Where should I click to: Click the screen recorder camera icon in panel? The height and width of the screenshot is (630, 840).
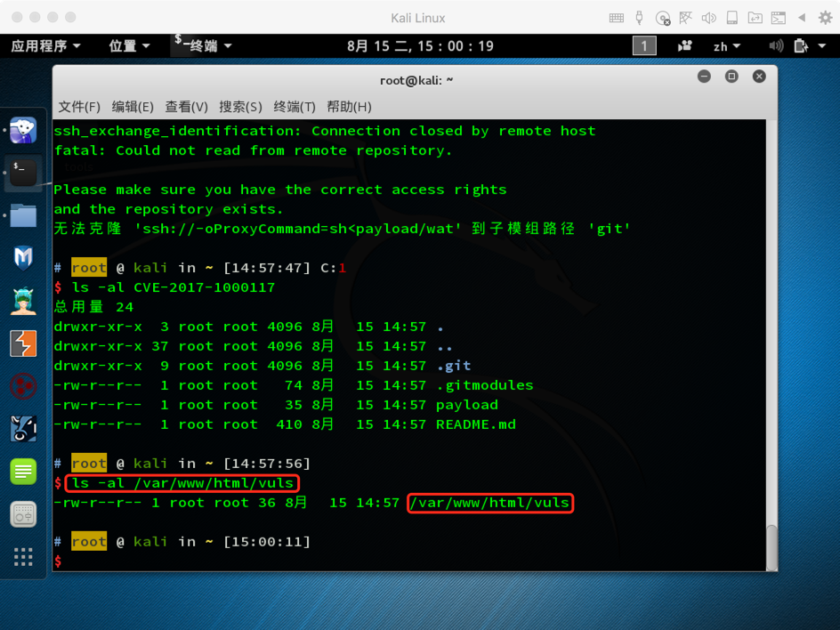(684, 46)
